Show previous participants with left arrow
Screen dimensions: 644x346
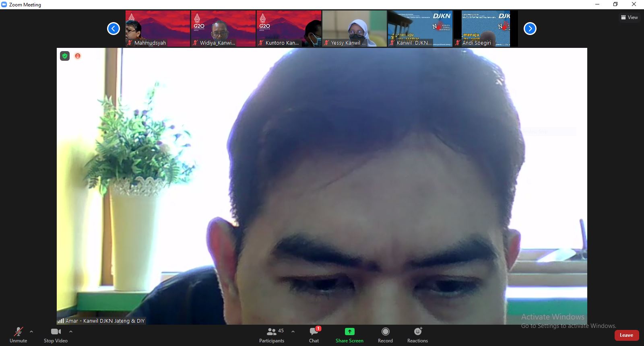114,29
